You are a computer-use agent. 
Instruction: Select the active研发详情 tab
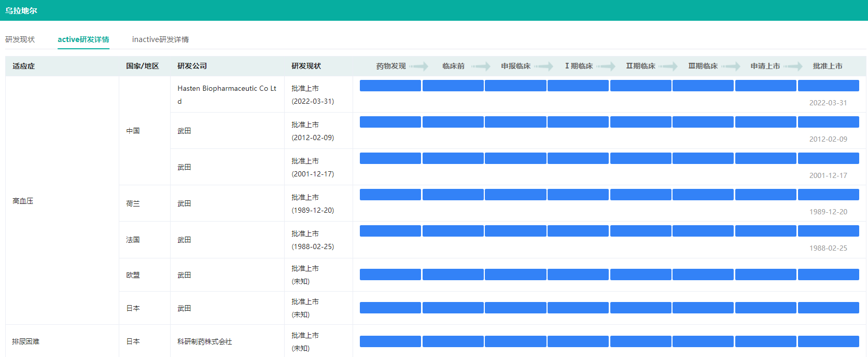83,39
